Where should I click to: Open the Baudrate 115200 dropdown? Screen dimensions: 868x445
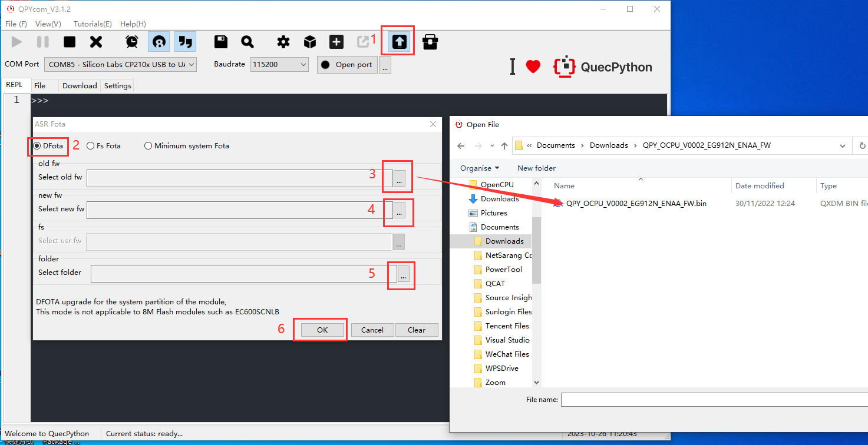[x=279, y=65]
